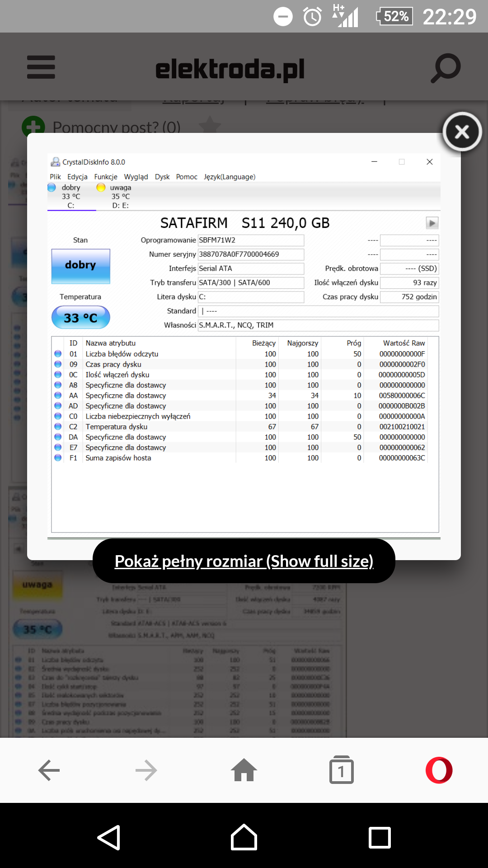Open the Pomoc menu
Screen dimensions: 488x868
click(x=187, y=177)
